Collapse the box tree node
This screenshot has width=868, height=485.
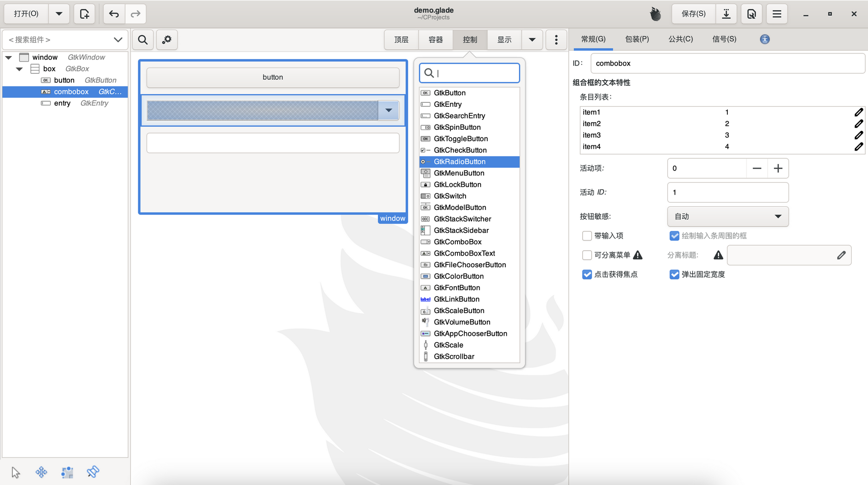click(19, 69)
